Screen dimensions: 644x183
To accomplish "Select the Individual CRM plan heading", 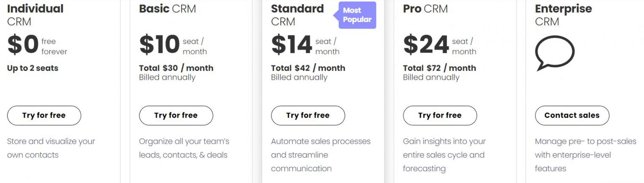I will pyautogui.click(x=35, y=15).
